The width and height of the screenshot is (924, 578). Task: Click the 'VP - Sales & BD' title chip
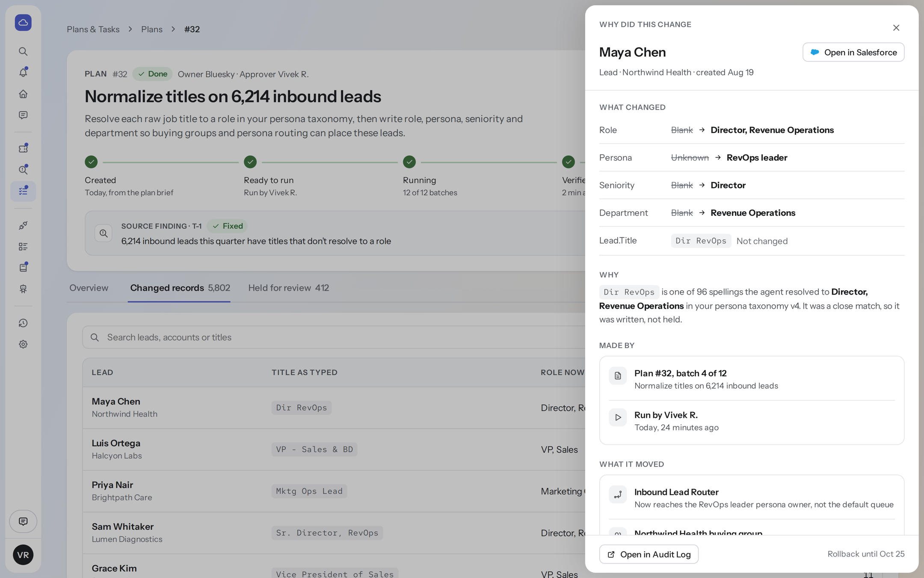point(314,450)
